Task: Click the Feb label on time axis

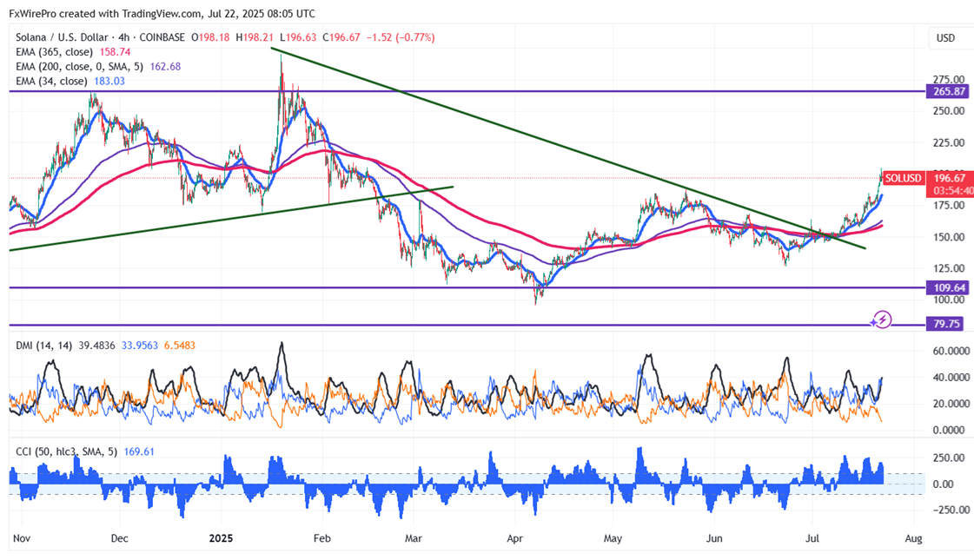Action: pyautogui.click(x=321, y=538)
